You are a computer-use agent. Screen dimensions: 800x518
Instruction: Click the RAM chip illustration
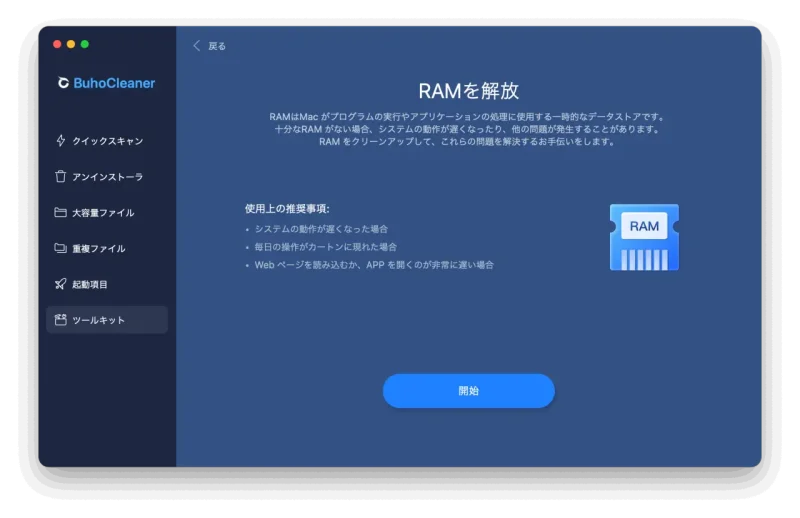tap(644, 237)
